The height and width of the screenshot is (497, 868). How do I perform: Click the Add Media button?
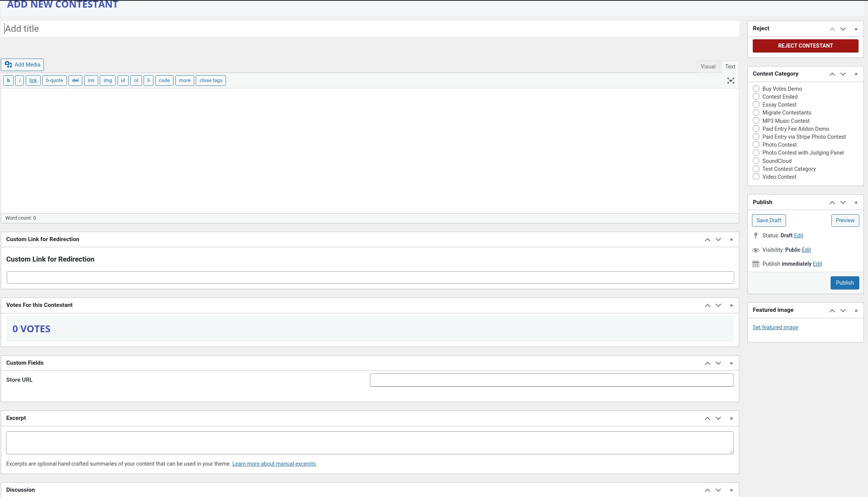[23, 65]
